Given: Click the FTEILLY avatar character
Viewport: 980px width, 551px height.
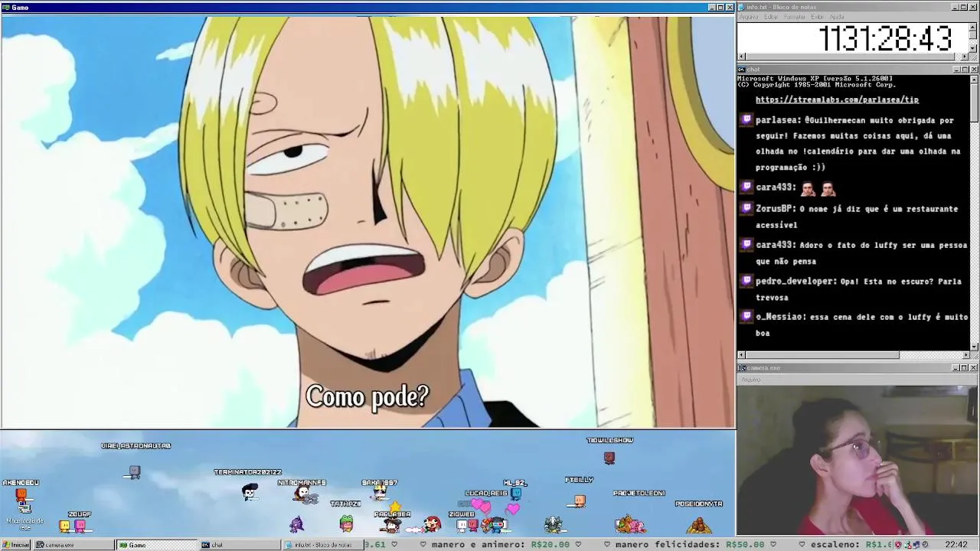Looking at the screenshot, I should 580,500.
